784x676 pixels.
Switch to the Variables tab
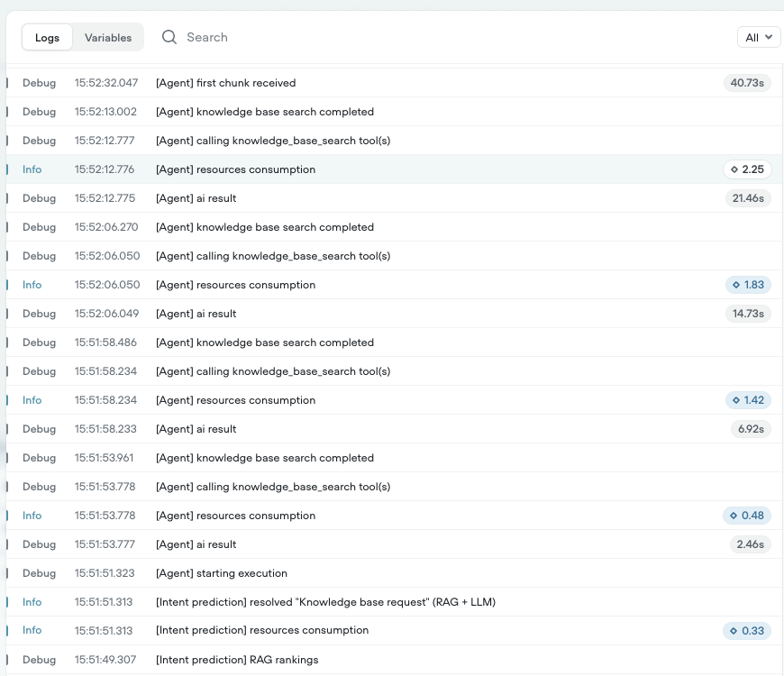click(x=108, y=37)
